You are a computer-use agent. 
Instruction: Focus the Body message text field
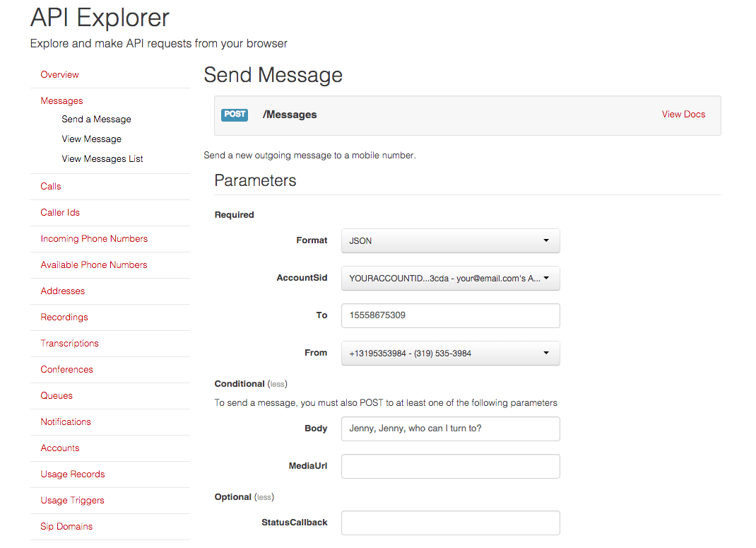coord(450,429)
